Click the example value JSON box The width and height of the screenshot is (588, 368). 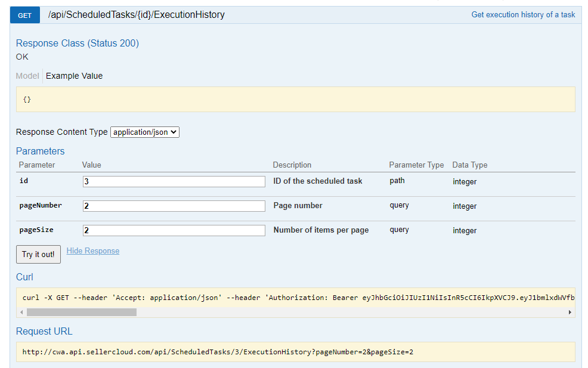pyautogui.click(x=296, y=100)
